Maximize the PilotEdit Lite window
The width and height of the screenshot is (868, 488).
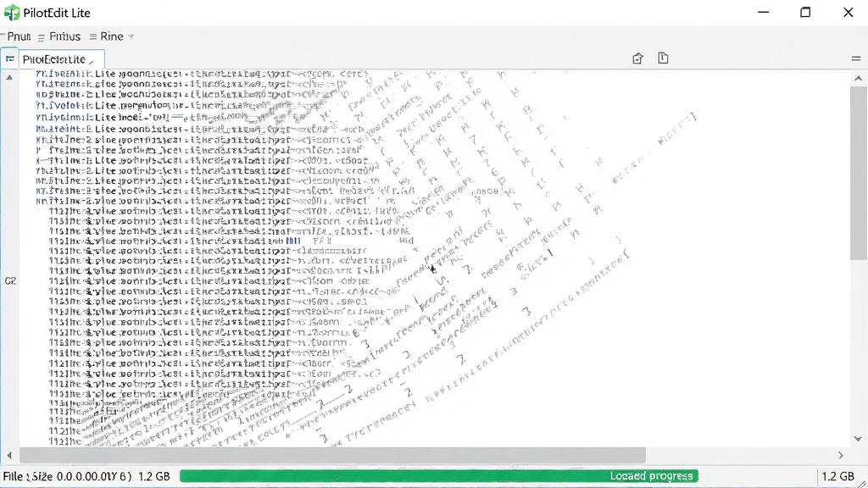point(805,13)
